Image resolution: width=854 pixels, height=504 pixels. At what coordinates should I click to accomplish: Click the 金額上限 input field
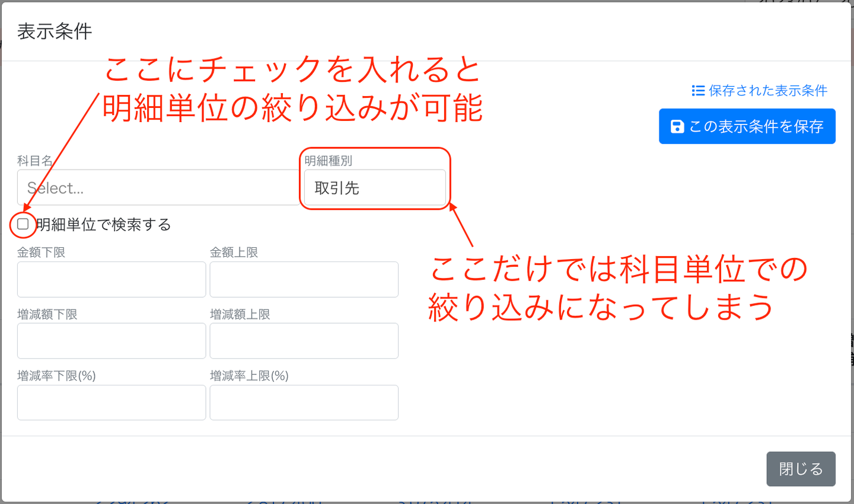pos(304,279)
